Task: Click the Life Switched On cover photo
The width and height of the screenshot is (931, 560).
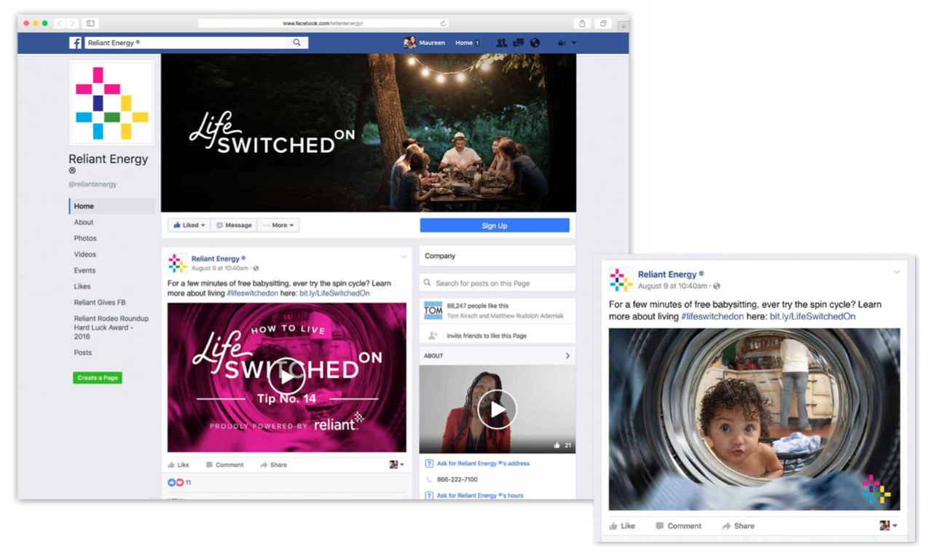Action: 369,133
